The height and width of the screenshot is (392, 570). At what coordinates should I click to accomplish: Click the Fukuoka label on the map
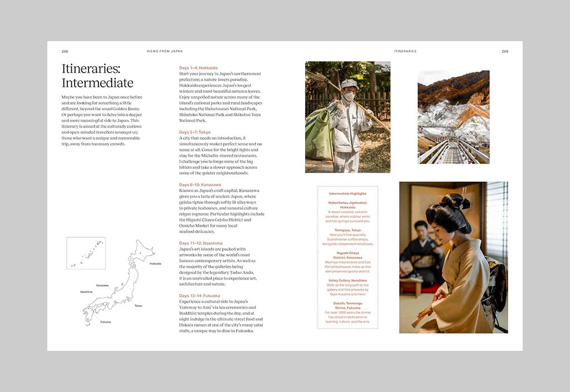click(105, 322)
